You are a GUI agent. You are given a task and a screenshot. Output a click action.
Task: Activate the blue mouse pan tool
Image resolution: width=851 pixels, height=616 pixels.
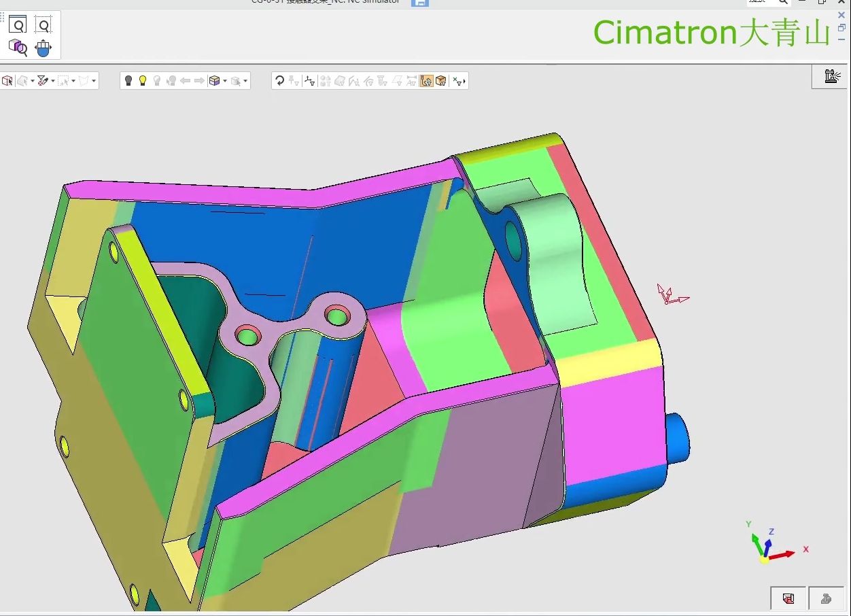point(43,48)
